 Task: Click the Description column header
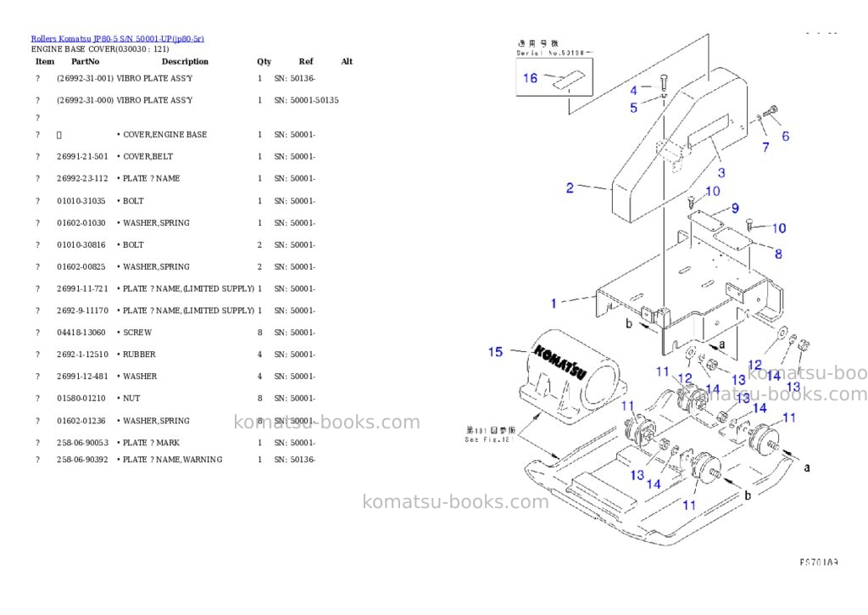[185, 61]
